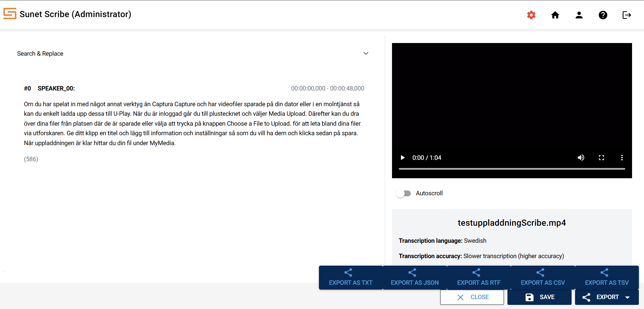Expand the Search & Replace panel
This screenshot has width=644, height=309.
click(366, 54)
